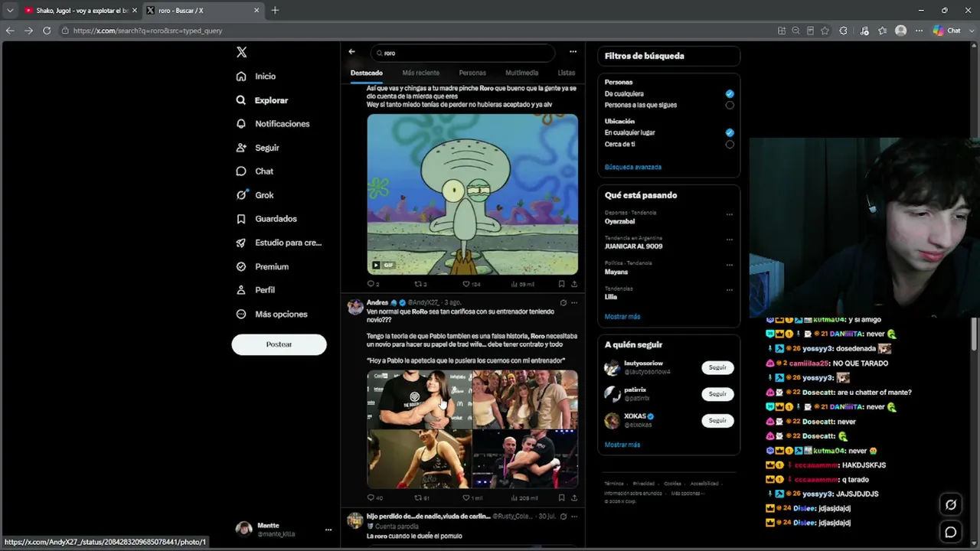The width and height of the screenshot is (980, 551).
Task: Switch to Personas tab
Action: 472,73
